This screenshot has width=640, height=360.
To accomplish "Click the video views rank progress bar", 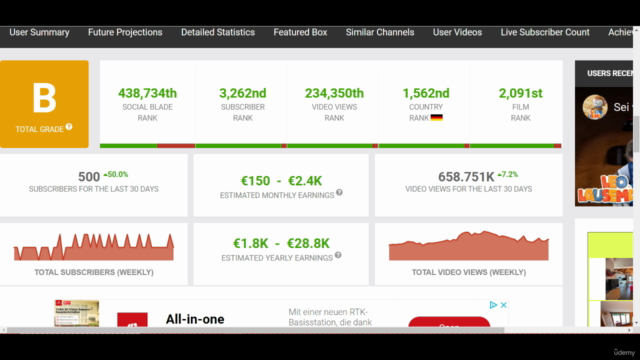I will point(332,146).
